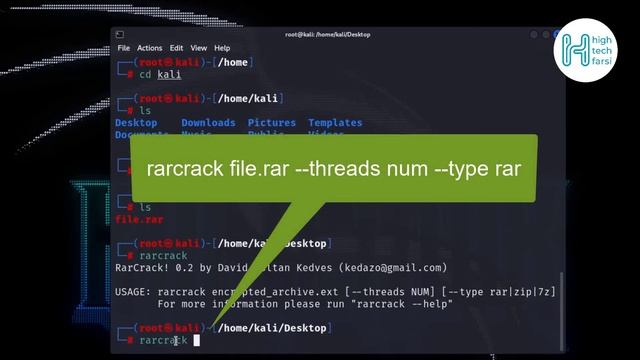Open the File menu
This screenshot has width=640, height=360.
(x=124, y=48)
